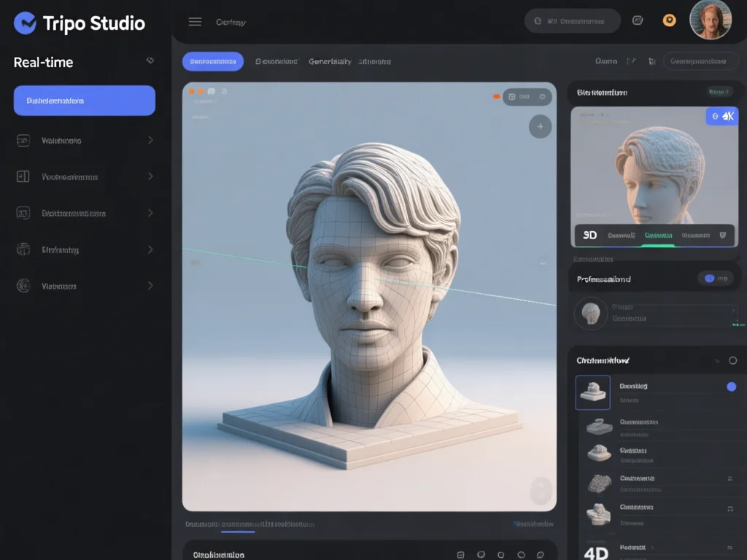
Task: Click the plus button in the 3D viewport
Action: (540, 126)
